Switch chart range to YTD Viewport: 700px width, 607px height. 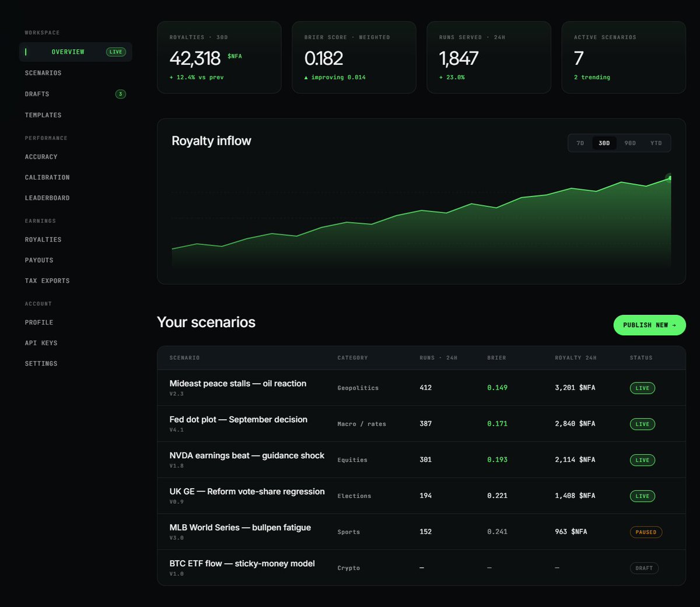click(x=656, y=143)
